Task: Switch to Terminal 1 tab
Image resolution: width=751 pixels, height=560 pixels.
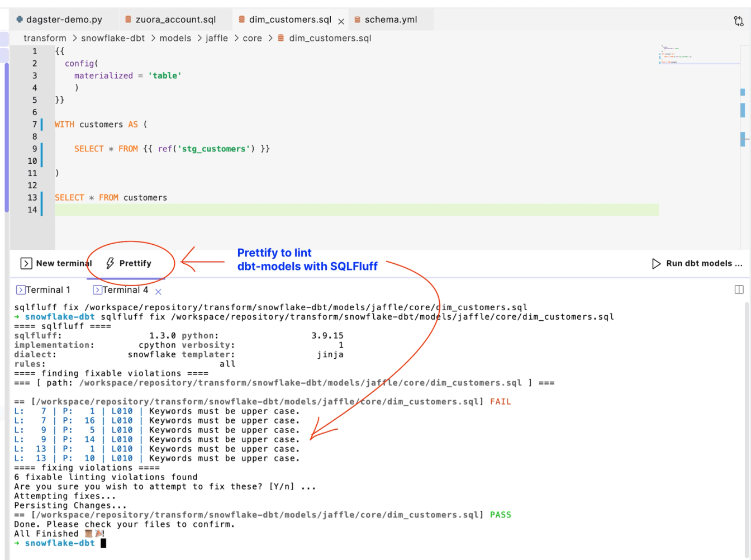Action: pos(44,290)
